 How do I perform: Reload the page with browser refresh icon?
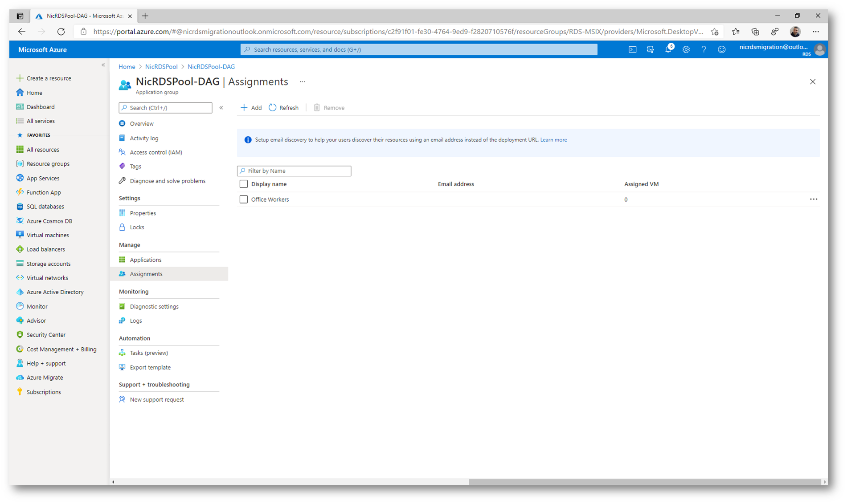(x=61, y=32)
